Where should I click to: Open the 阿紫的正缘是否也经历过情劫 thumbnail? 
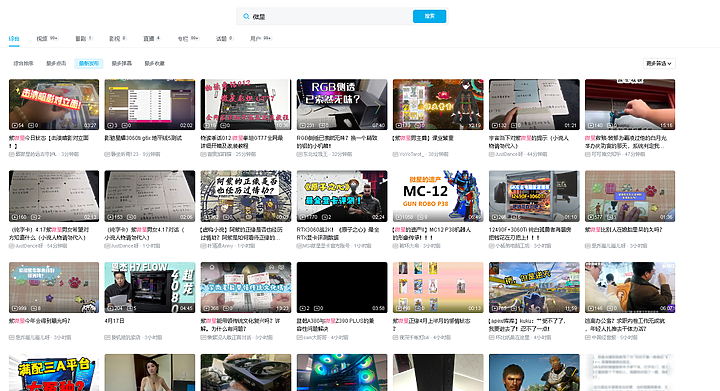[x=246, y=196]
